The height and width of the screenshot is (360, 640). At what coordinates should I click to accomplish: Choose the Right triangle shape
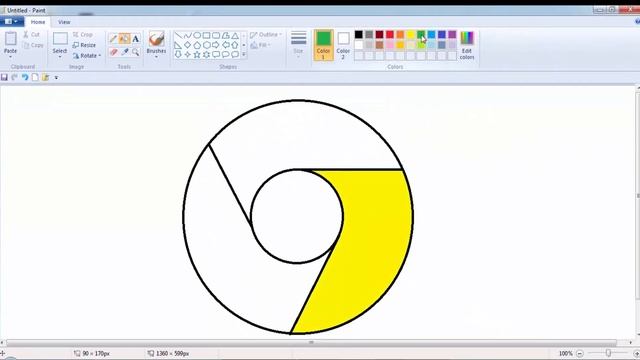(x=178, y=45)
